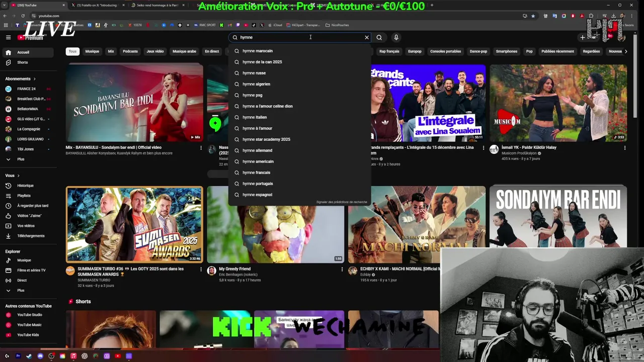Viewport: 644px width, 362px height.
Task: Open Shorts from the sidebar
Action: coord(29,62)
